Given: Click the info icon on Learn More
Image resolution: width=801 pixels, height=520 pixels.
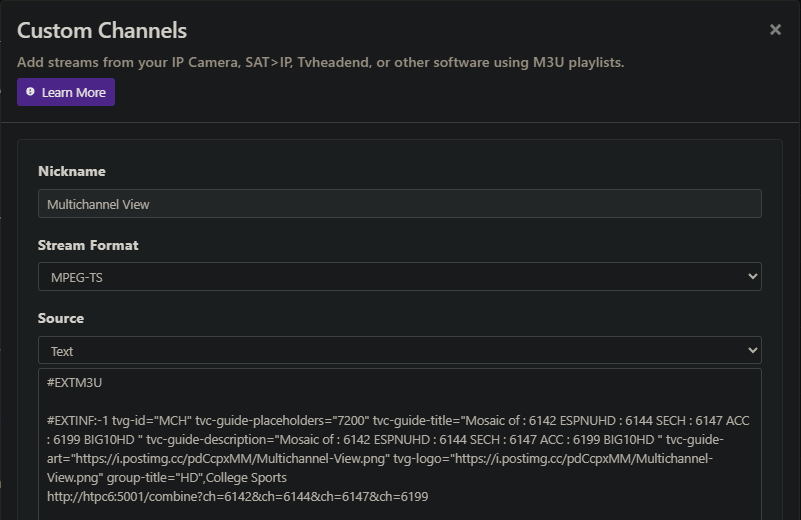Looking at the screenshot, I should pyautogui.click(x=31, y=92).
